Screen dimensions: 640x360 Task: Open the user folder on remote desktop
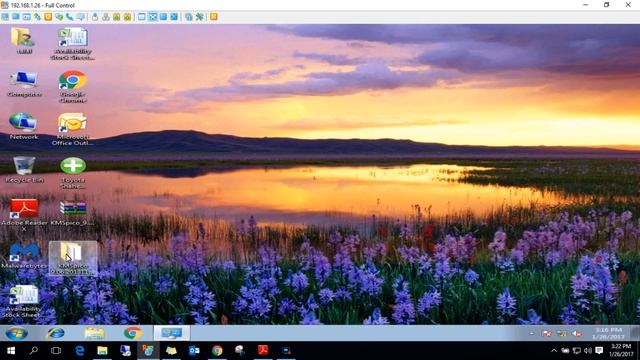(x=23, y=40)
